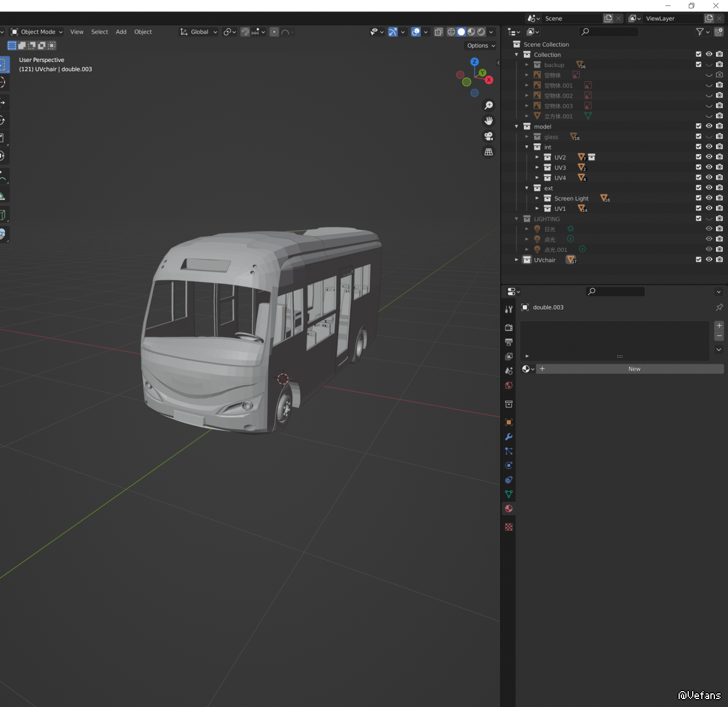Open the Global transform orientation dropdown

(x=199, y=32)
